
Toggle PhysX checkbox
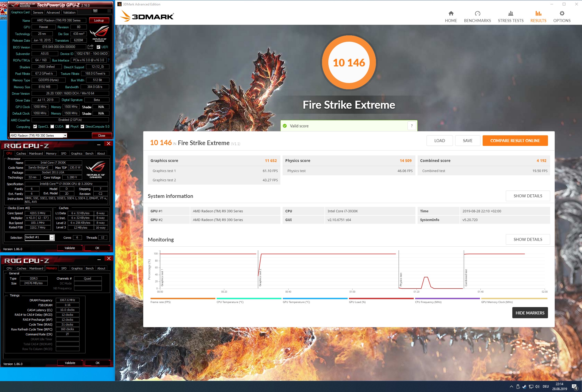point(68,126)
